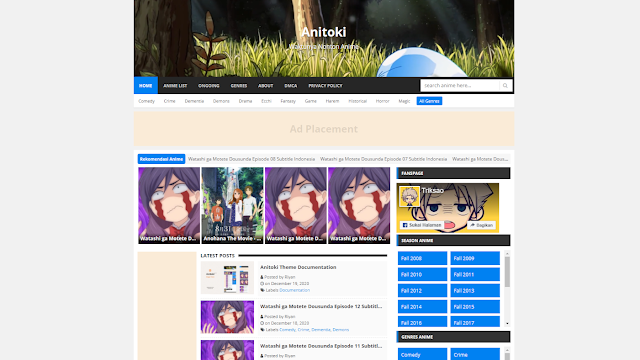Click the Sukai Halaman Facebook button
This screenshot has width=640, height=360.
click(422, 225)
